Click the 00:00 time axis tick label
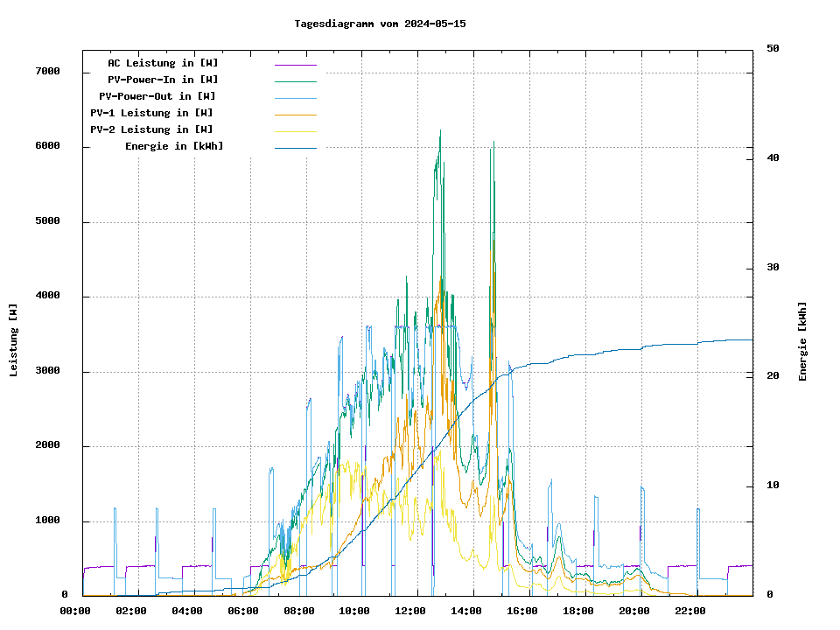 pos(74,611)
